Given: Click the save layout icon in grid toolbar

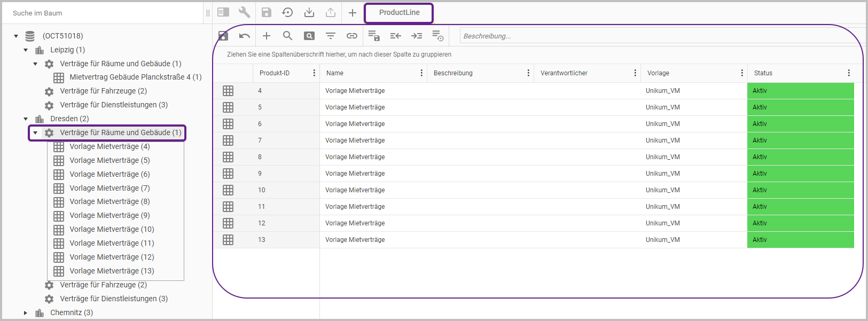Looking at the screenshot, I should point(374,36).
